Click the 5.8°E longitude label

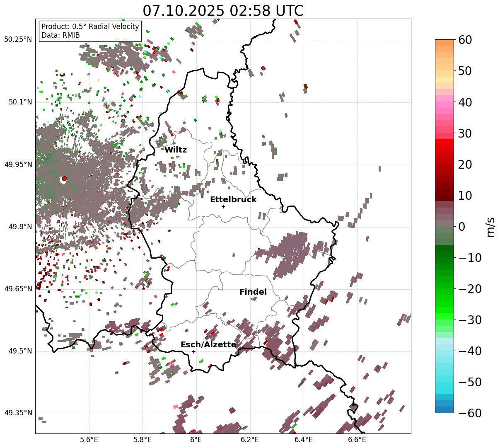pos(143,440)
